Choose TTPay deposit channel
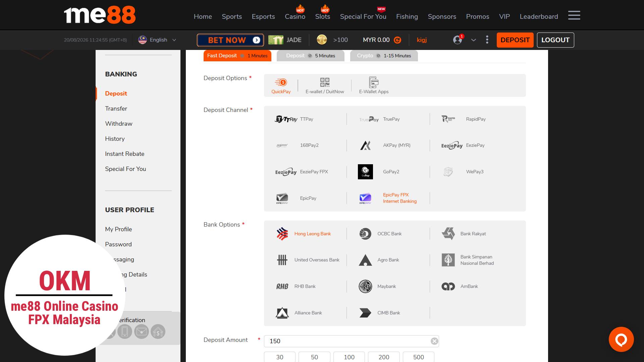The height and width of the screenshot is (362, 644). 294,119
